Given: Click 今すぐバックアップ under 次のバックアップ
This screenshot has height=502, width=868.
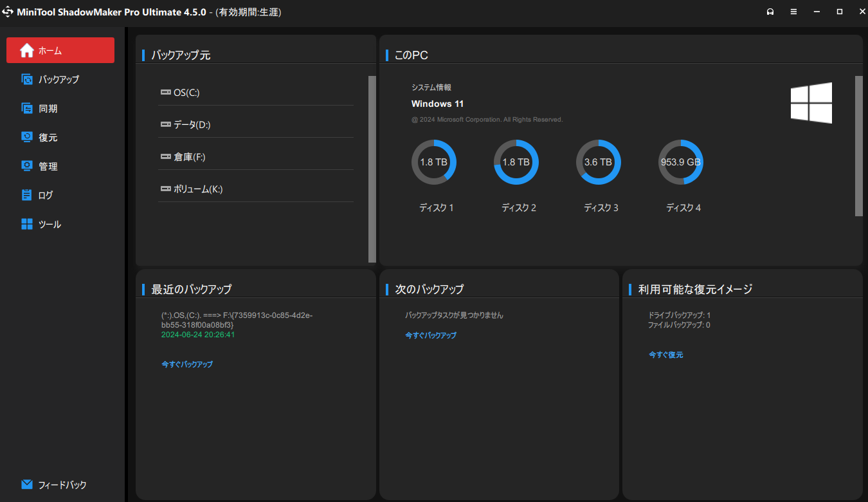Looking at the screenshot, I should pyautogui.click(x=431, y=335).
